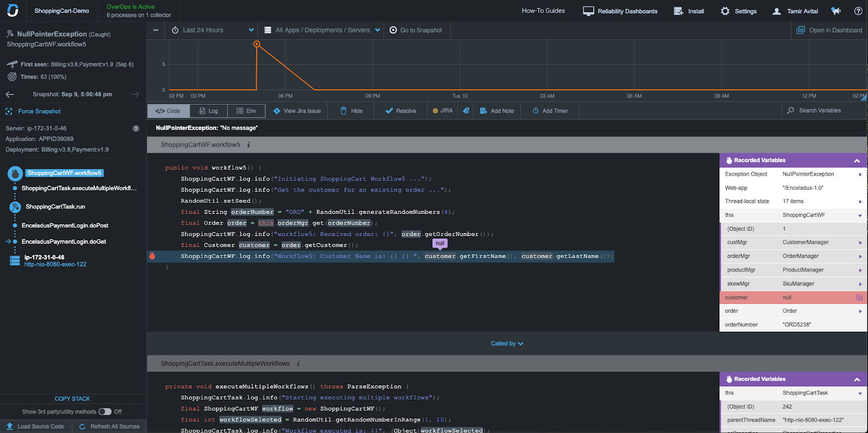This screenshot has height=433, width=868.
Task: Go to next snapshot arrow
Action: (x=135, y=94)
